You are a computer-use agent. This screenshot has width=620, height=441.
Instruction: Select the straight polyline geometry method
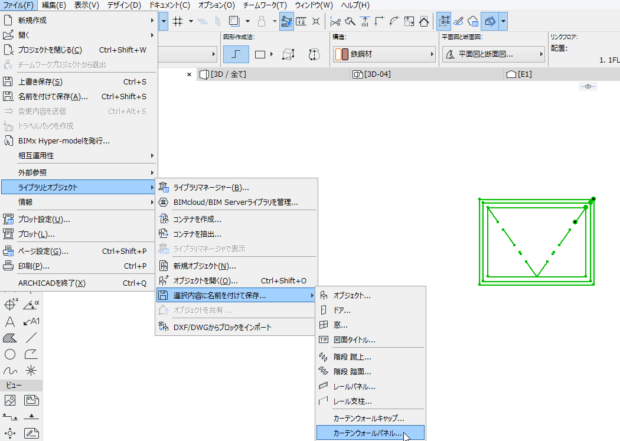click(236, 54)
